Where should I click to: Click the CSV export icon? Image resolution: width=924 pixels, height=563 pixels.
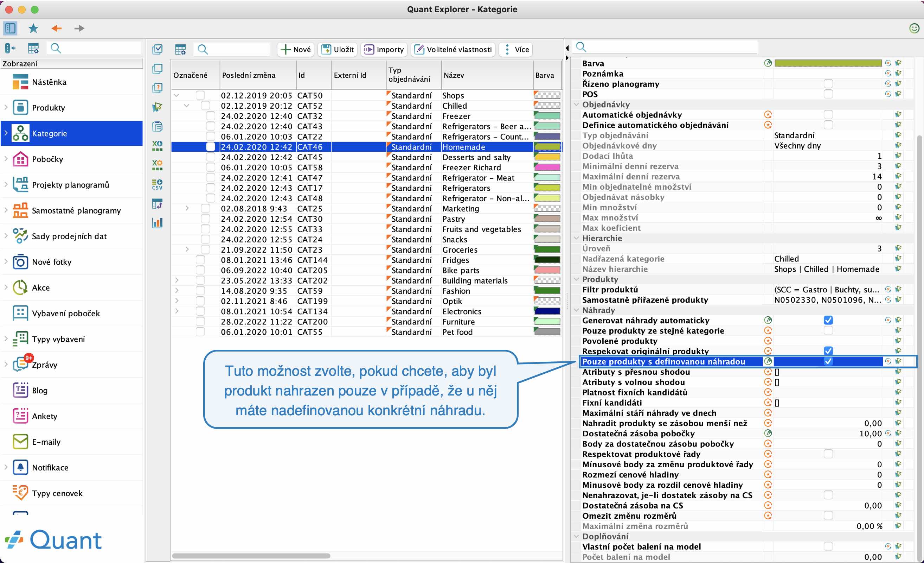(158, 184)
